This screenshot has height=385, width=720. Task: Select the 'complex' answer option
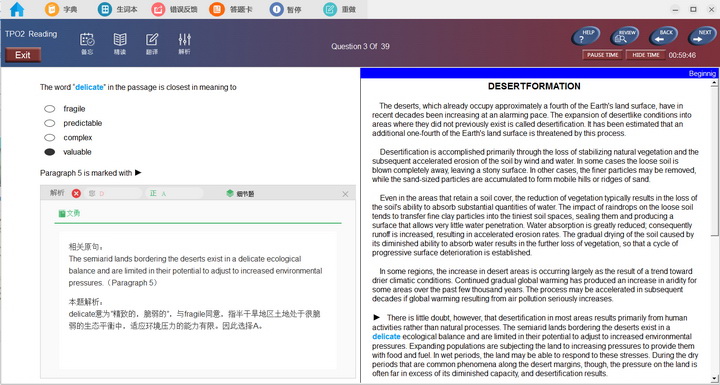point(50,137)
